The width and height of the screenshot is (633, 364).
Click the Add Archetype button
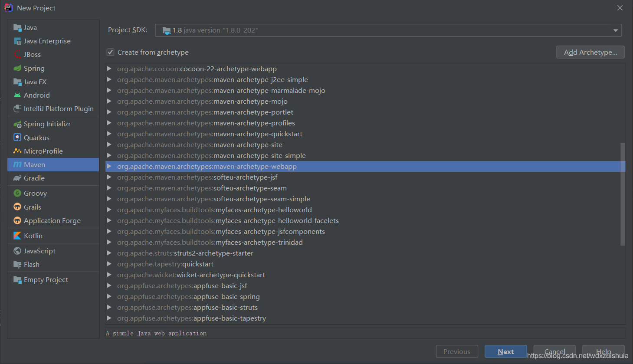tap(590, 52)
